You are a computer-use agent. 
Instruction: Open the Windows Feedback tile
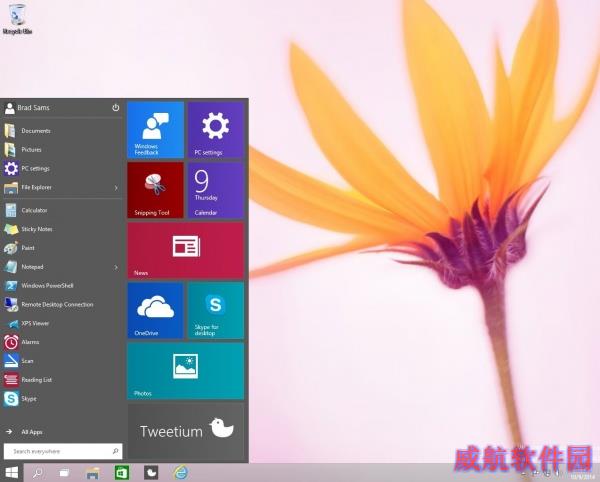click(155, 130)
